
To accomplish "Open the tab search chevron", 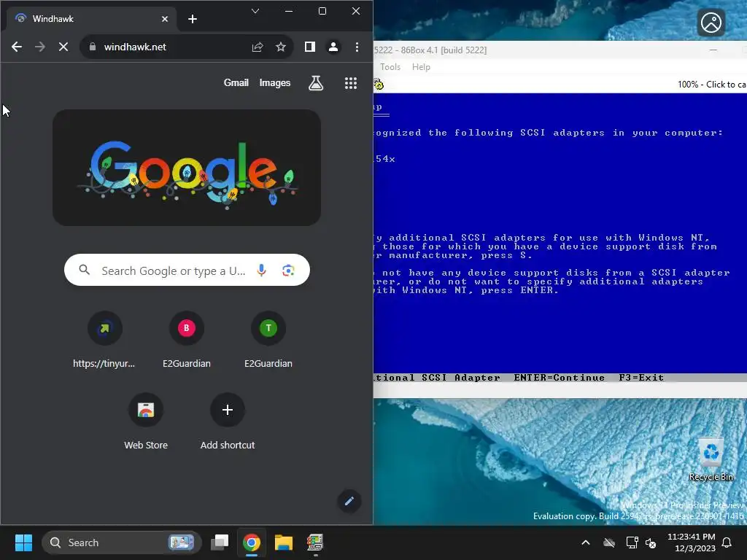I will (x=255, y=11).
